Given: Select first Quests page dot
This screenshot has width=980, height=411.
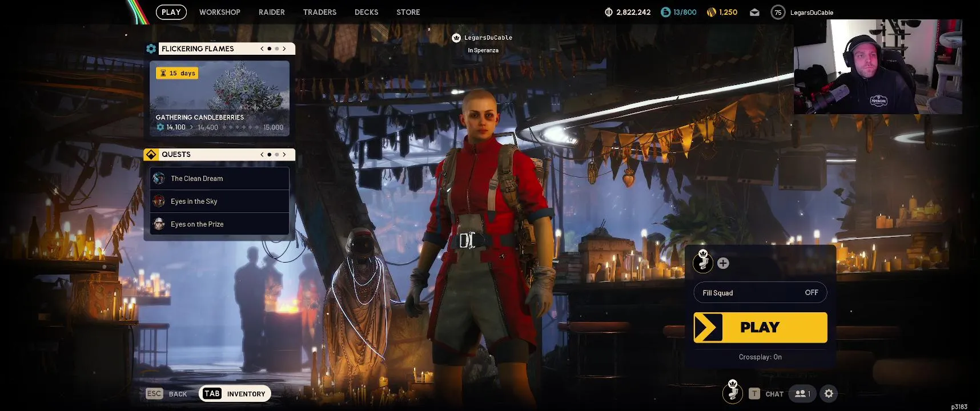Looking at the screenshot, I should click(270, 154).
